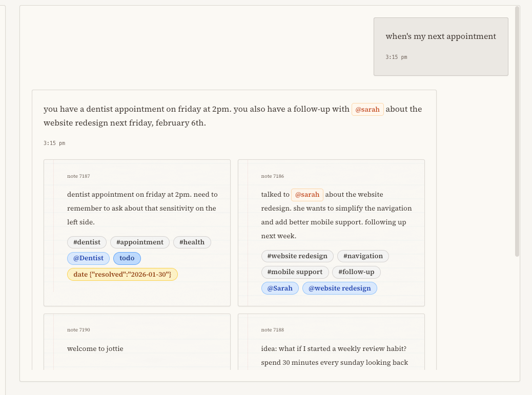Open note 7187 via its header label
The width and height of the screenshot is (532, 395).
(78, 176)
